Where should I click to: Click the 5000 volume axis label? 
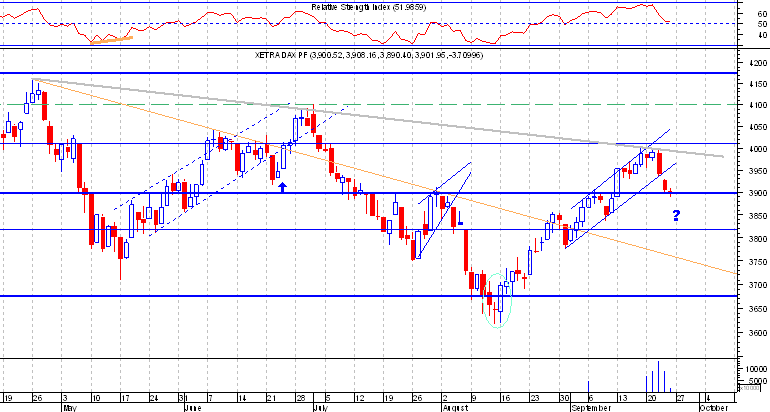point(760,381)
